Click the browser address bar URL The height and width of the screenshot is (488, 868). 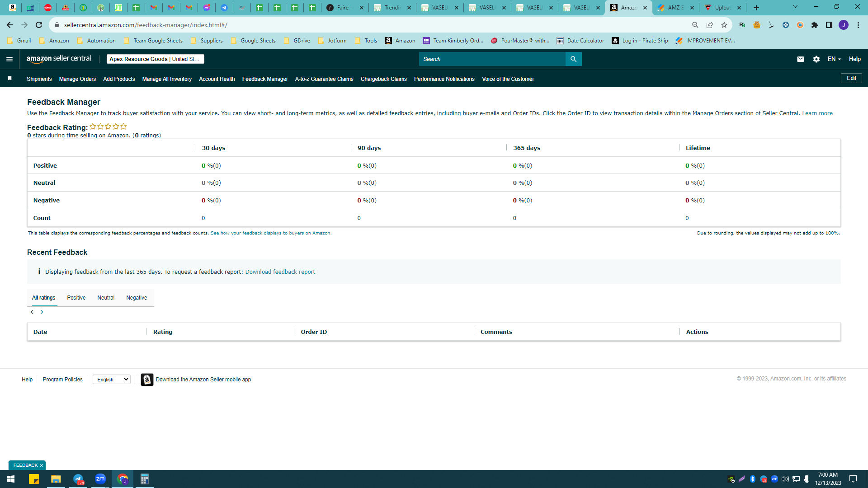tap(146, 25)
